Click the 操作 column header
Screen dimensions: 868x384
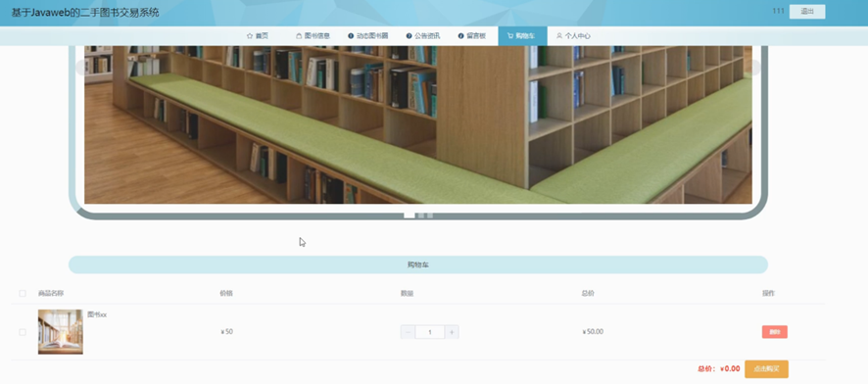pos(768,293)
